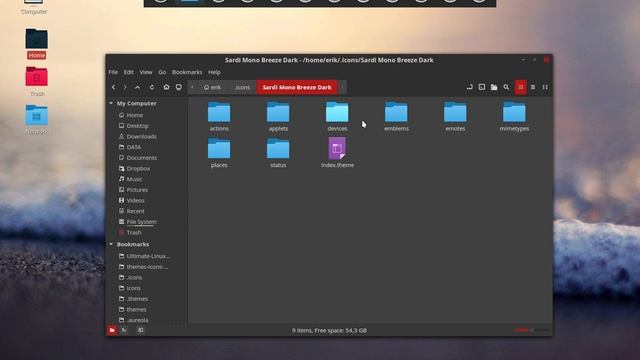Screen dimensions: 640x360
Task: Select the index.theme file
Action: pos(337,153)
